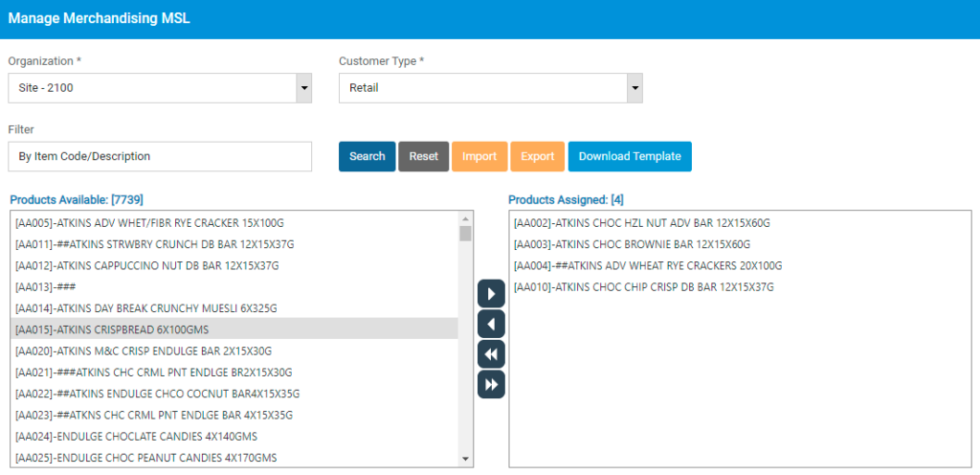
Task: Select [AA012]-ATKINS CAPPUCCINO NUT DB BAR
Action: [234, 265]
